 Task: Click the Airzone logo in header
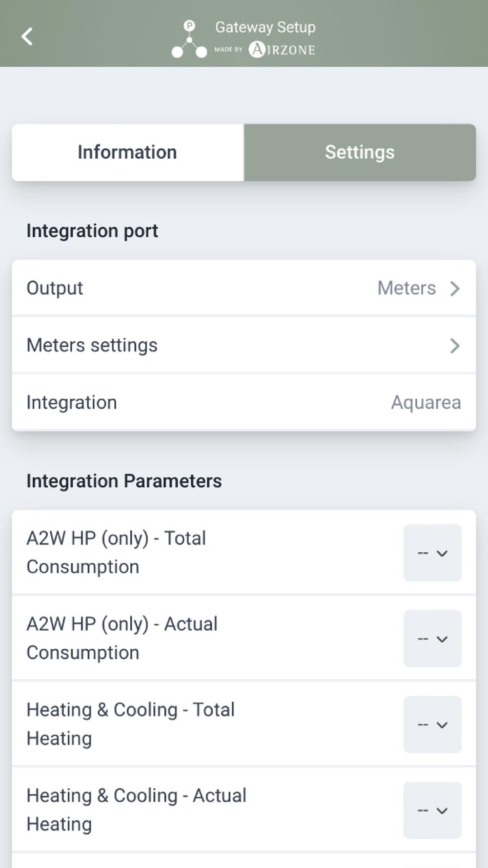[282, 50]
